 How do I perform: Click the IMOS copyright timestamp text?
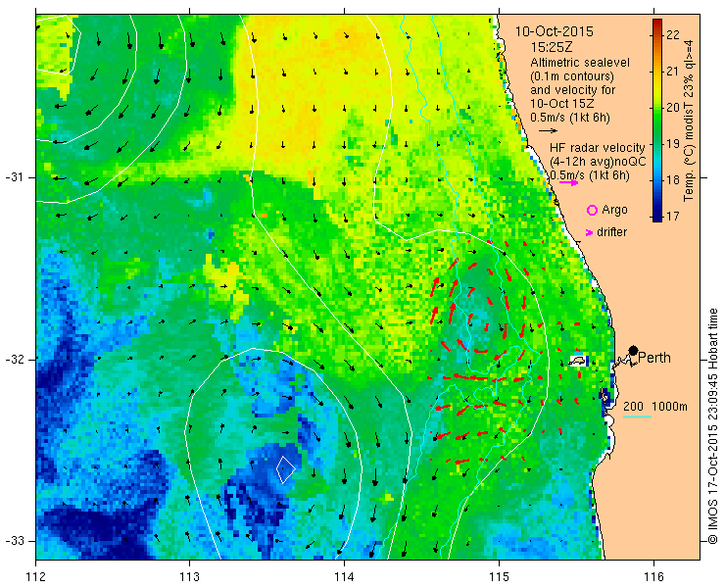coord(712,425)
